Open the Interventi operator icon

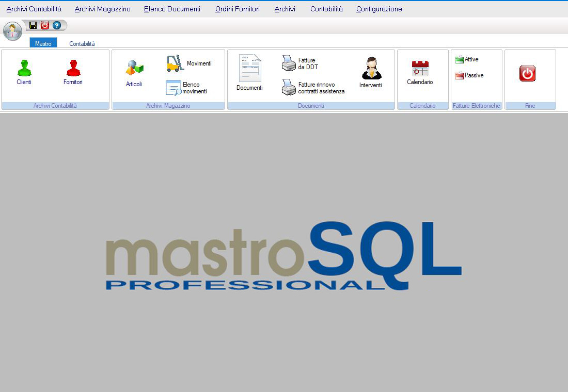pyautogui.click(x=371, y=68)
